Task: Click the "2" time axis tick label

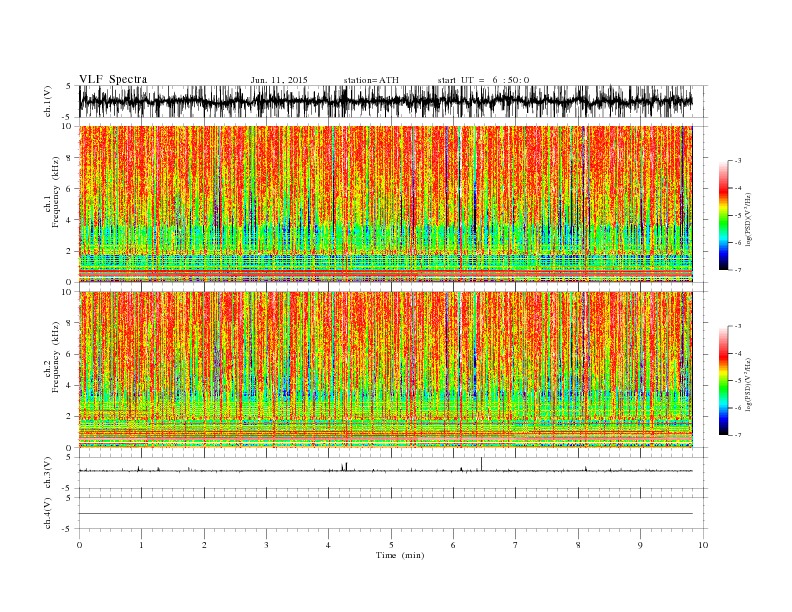Action: pyautogui.click(x=204, y=545)
